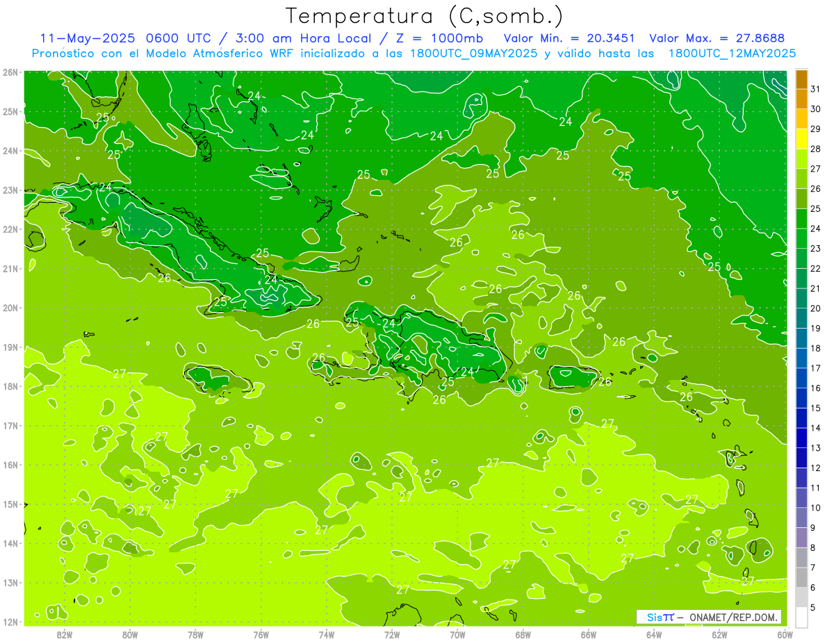Click the title 'Temperatura (C,somb.)'
The width and height of the screenshot is (834, 644).
click(x=424, y=16)
